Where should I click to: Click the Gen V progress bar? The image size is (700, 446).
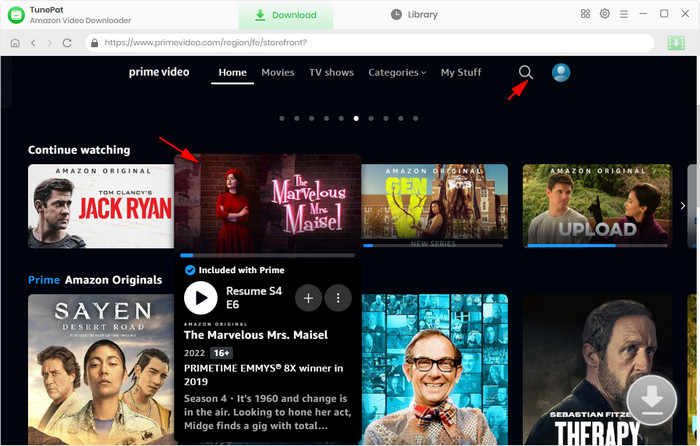point(433,246)
